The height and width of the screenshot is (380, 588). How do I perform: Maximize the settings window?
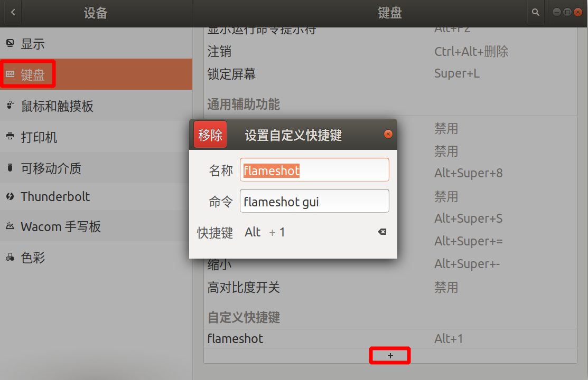point(567,12)
